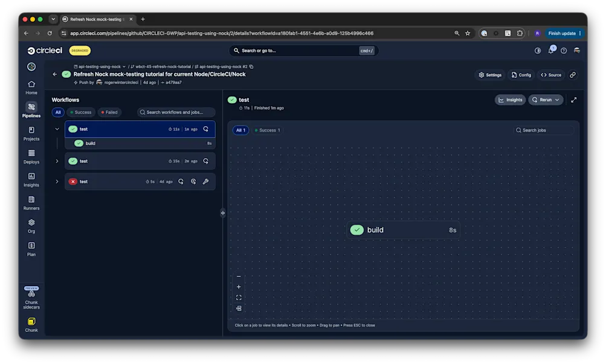
Task: Fit the workflow graph to view
Action: (239, 298)
